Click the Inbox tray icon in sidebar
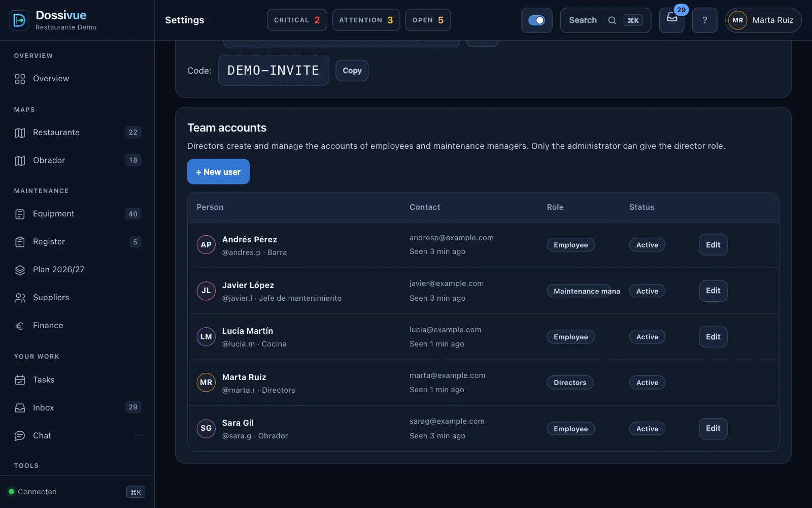The width and height of the screenshot is (812, 508). (x=20, y=408)
